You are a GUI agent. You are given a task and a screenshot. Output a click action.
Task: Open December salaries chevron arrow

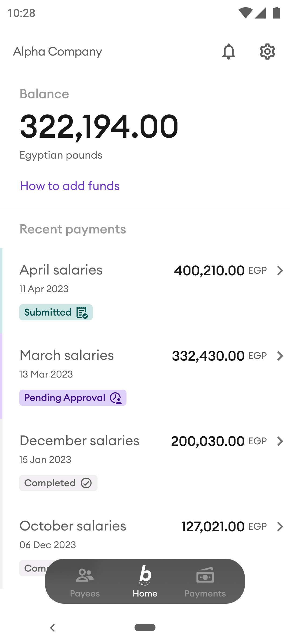click(x=280, y=441)
